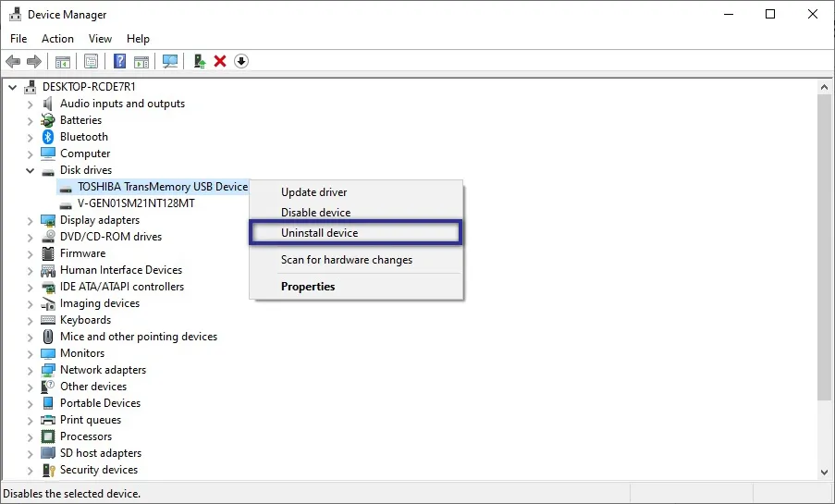Choose Scan for hardware changes
The height and width of the screenshot is (504, 835).
356,260
